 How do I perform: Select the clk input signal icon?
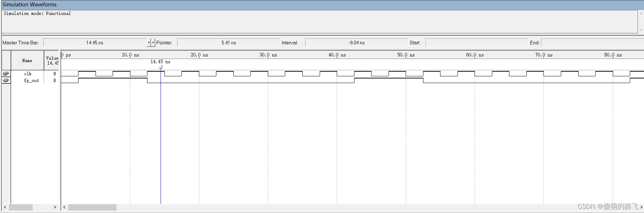(6, 73)
